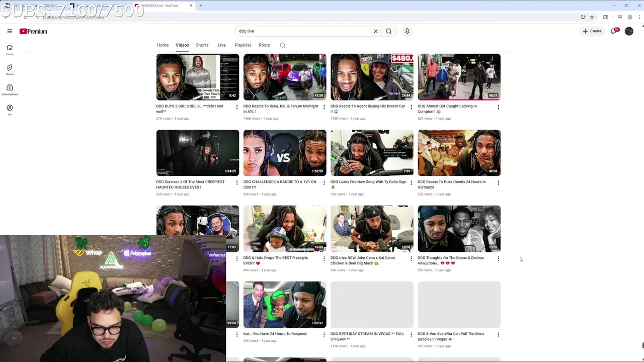Open options for DDG BUYS 2 GIRLS BBL'S video
This screenshot has width=644, height=362.
click(x=237, y=107)
